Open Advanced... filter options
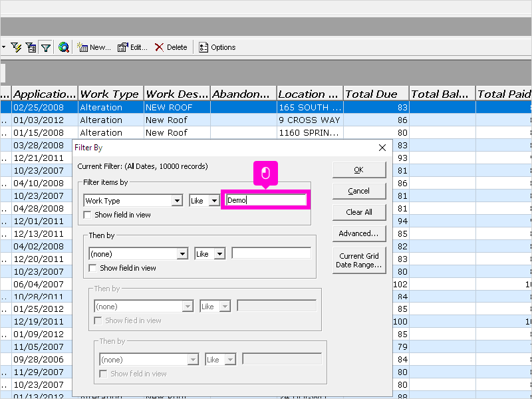 359,233
